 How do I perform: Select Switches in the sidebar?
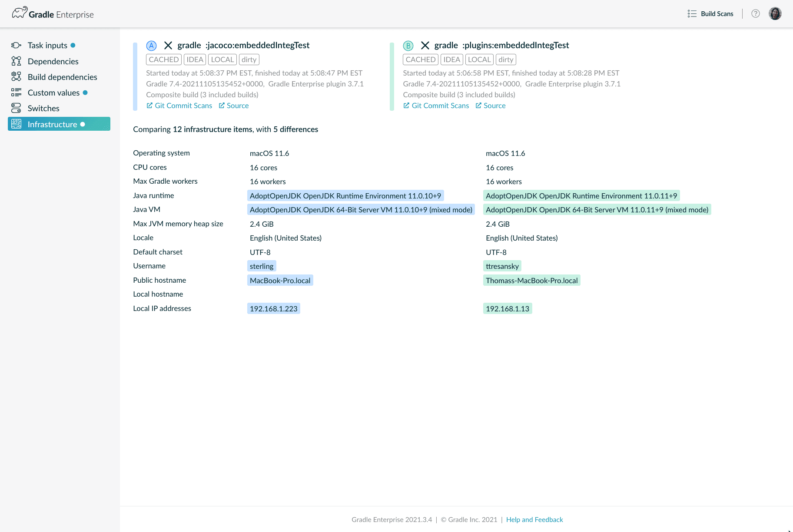43,109
